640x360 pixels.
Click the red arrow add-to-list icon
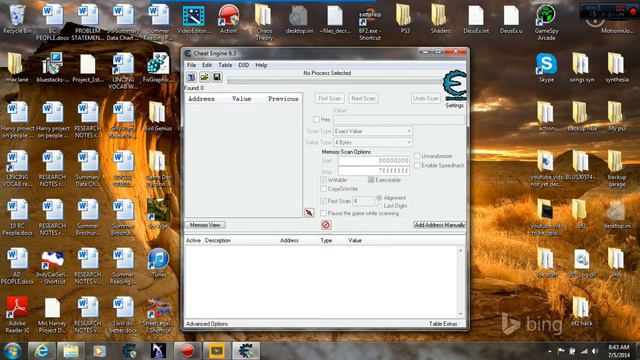[309, 213]
